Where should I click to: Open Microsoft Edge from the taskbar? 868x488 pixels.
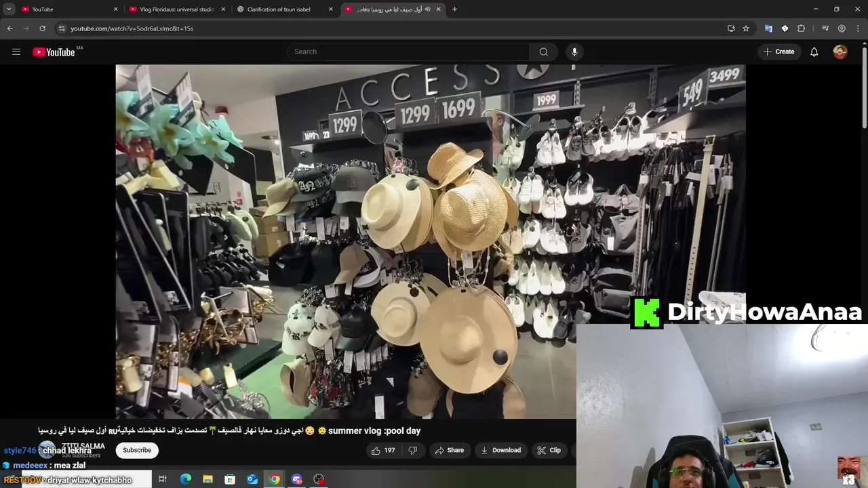click(185, 479)
